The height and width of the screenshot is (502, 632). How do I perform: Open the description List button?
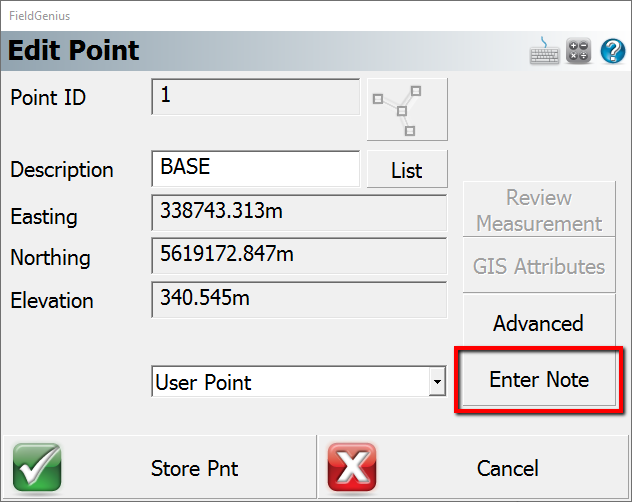407,170
